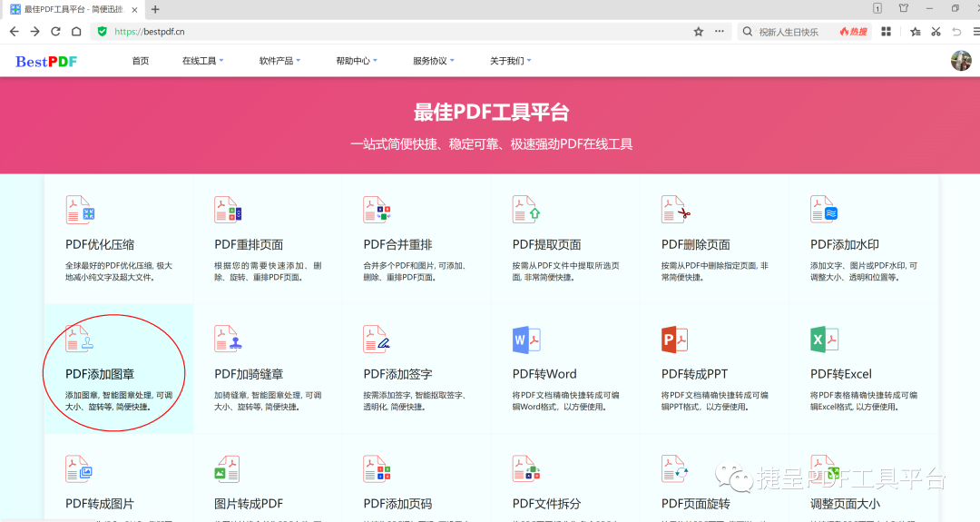Click the PDF删除页面 title
The height and width of the screenshot is (522, 980).
pos(696,244)
